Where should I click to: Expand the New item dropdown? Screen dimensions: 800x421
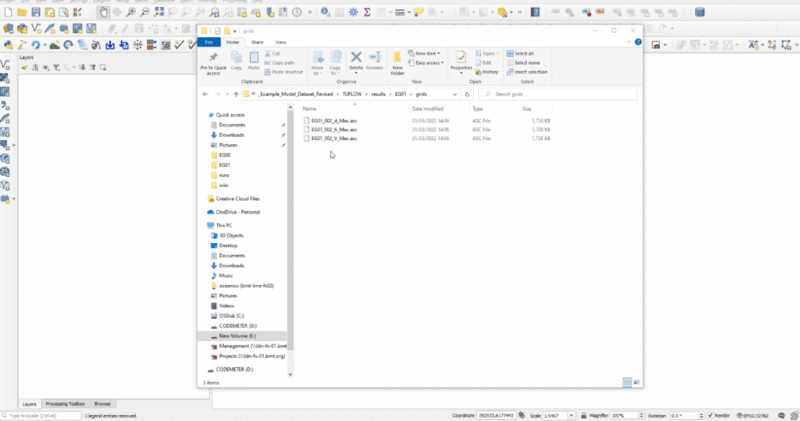pos(426,53)
